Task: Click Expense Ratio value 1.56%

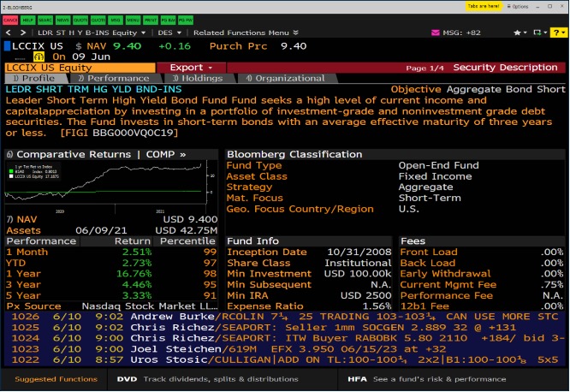Action: (377, 306)
